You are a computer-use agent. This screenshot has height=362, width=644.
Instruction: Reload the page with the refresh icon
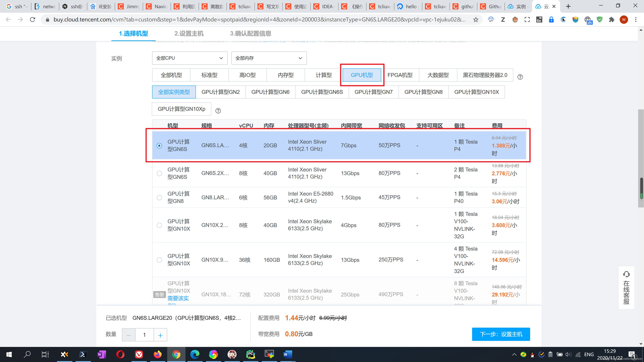(33, 19)
